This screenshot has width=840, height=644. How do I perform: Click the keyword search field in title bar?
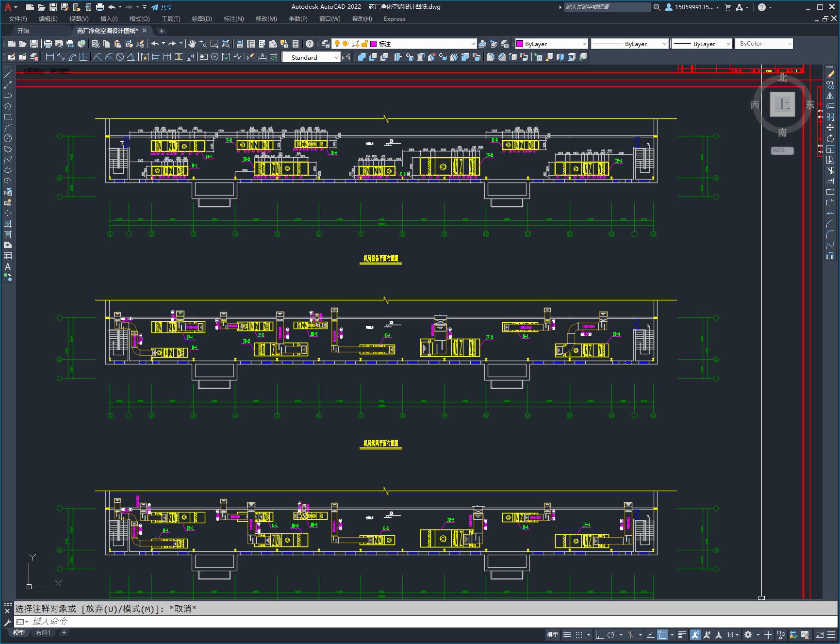pos(607,7)
